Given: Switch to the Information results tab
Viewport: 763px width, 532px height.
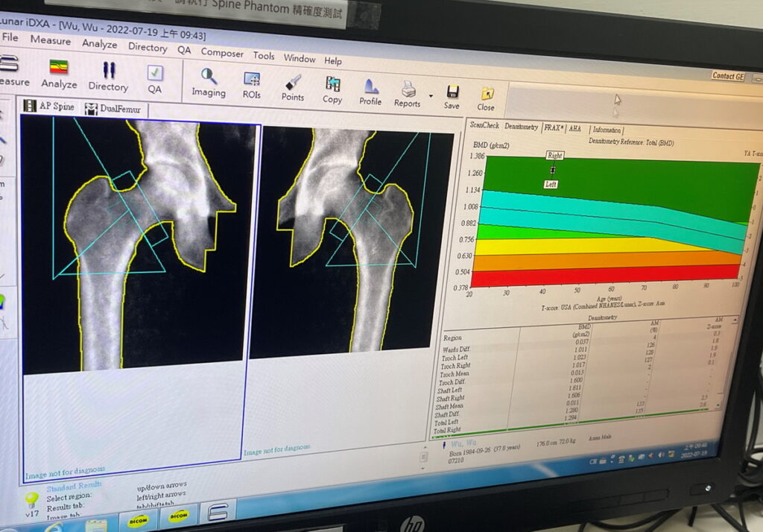Looking at the screenshot, I should 607,130.
